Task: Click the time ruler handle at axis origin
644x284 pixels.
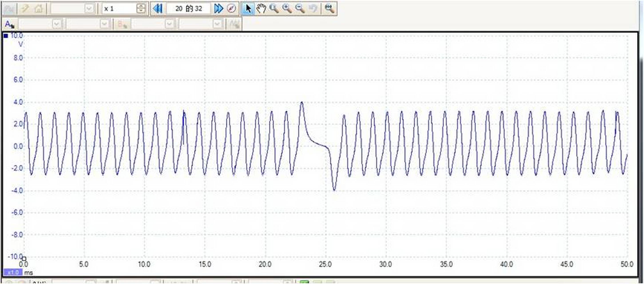Action: click(x=24, y=258)
